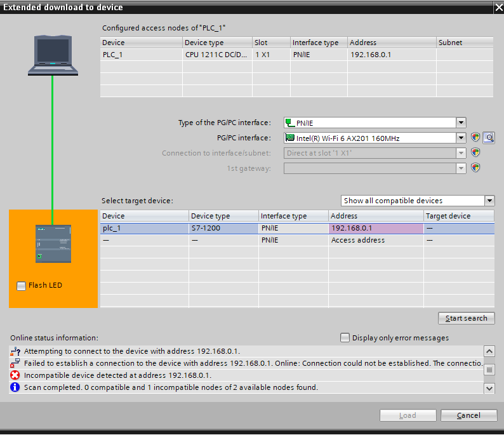Click the Start search button
Screen dimensions: 504x435
coord(467,318)
